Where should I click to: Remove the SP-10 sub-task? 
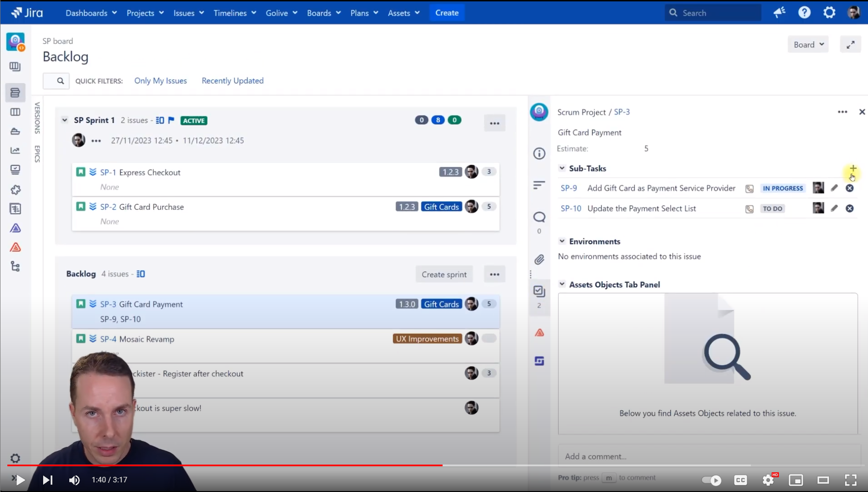850,208
